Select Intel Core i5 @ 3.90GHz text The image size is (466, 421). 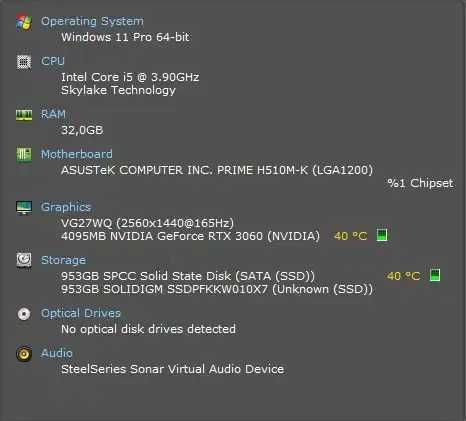coord(130,77)
